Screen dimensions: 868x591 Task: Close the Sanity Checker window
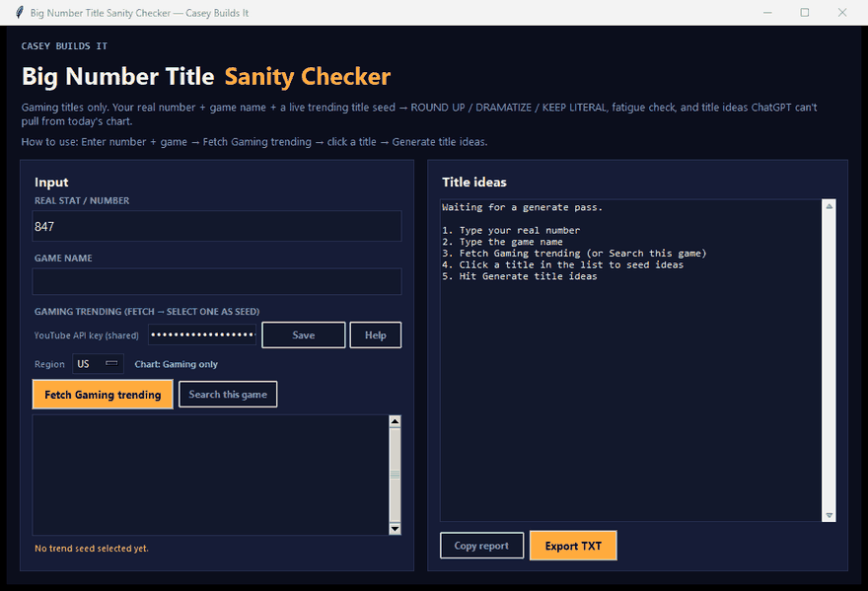coord(842,12)
